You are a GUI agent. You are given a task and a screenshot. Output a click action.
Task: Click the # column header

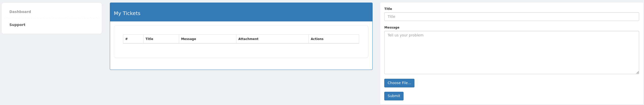[133, 39]
